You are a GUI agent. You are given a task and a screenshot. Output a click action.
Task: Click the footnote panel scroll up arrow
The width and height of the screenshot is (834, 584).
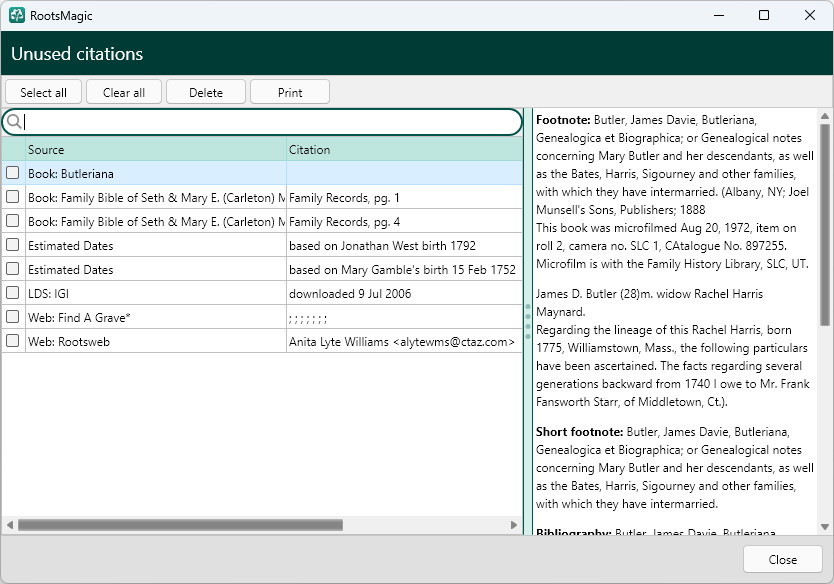tap(825, 115)
